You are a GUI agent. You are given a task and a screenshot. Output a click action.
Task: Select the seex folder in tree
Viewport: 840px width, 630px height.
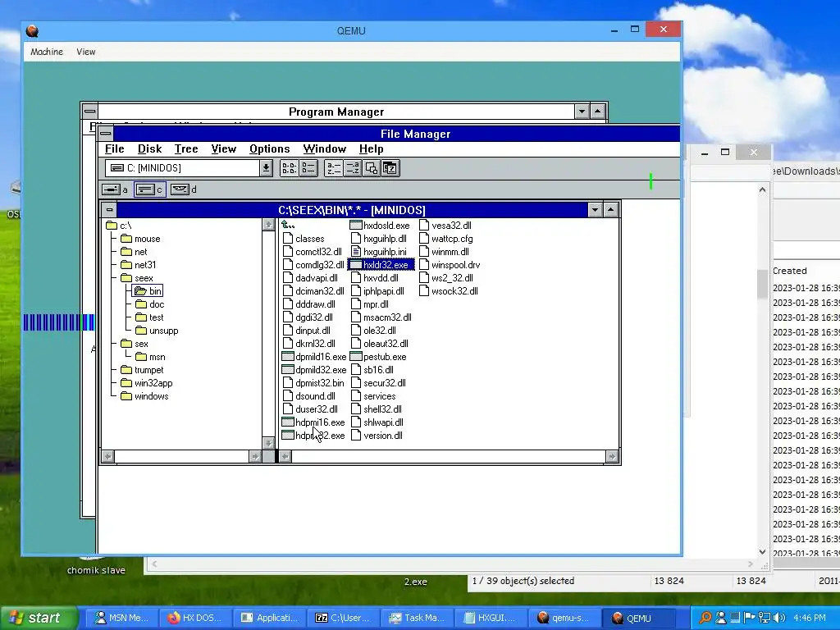137,278
